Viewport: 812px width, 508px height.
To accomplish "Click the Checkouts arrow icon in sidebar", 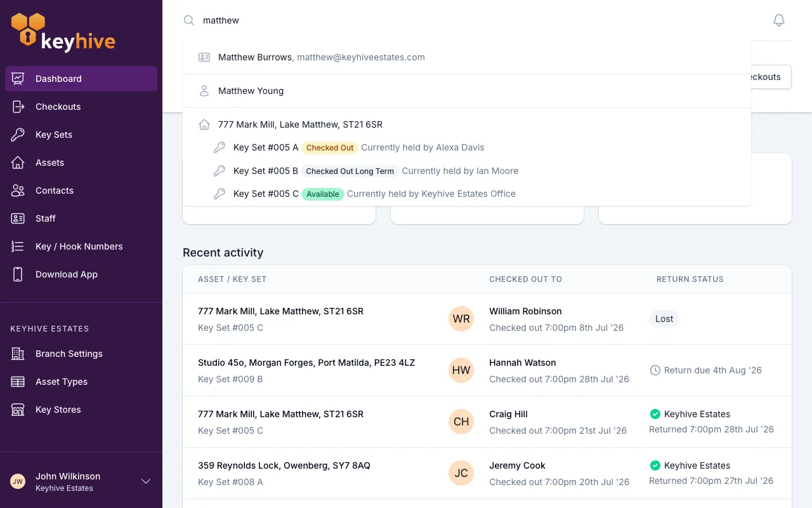I will click(x=18, y=107).
